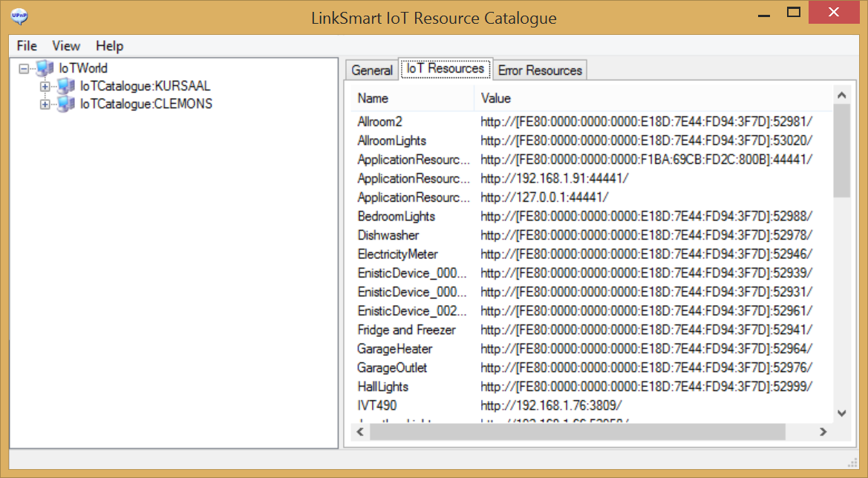Click the vertical scrollbar thumb
The width and height of the screenshot is (868, 478).
(x=842, y=151)
